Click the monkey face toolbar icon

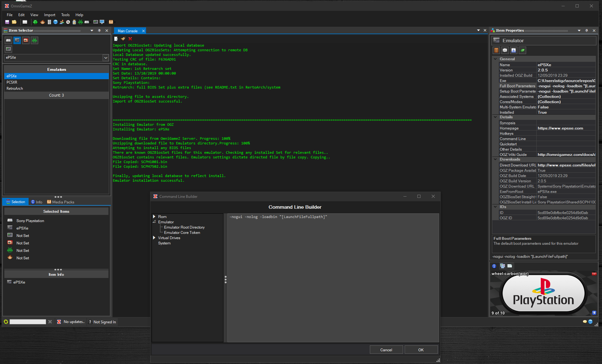point(43,22)
